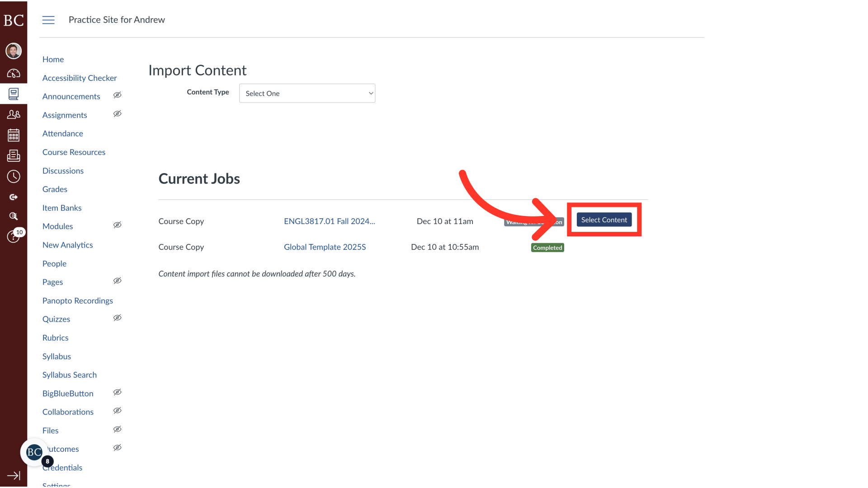Click the Content Type input field
This screenshot has height=488, width=868.
tap(307, 93)
